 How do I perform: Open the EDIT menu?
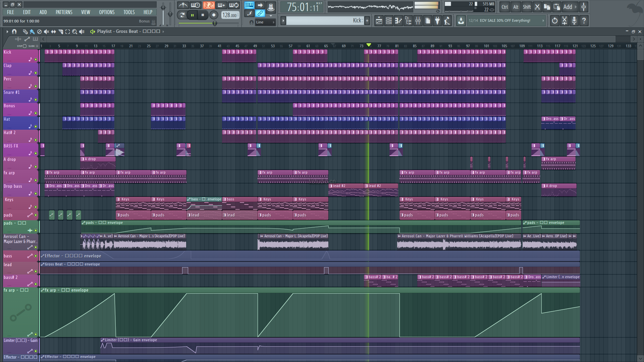point(27,12)
